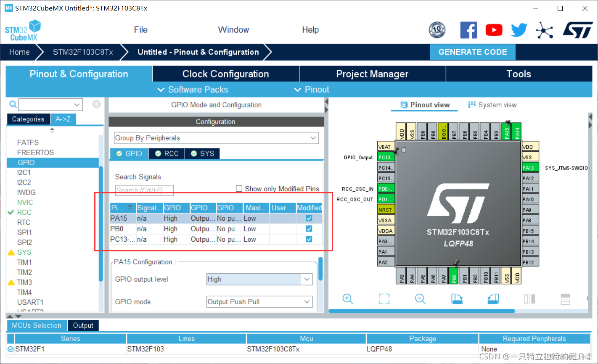Select TIM3 in the peripheral list
This screenshot has height=364, width=598.
[24, 282]
